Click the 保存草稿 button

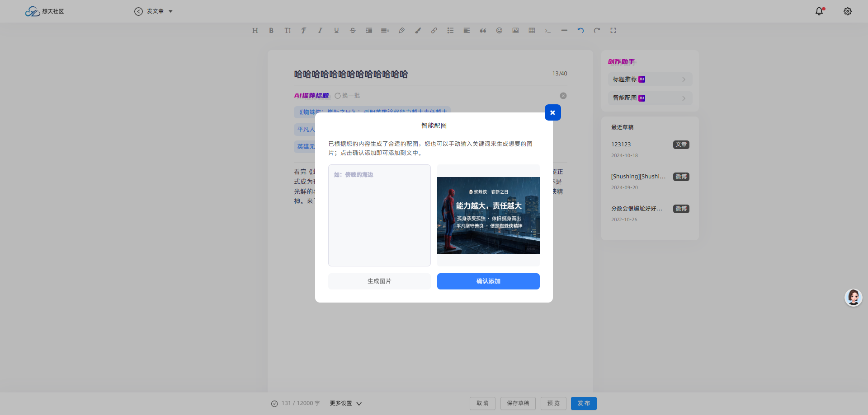[x=518, y=403]
